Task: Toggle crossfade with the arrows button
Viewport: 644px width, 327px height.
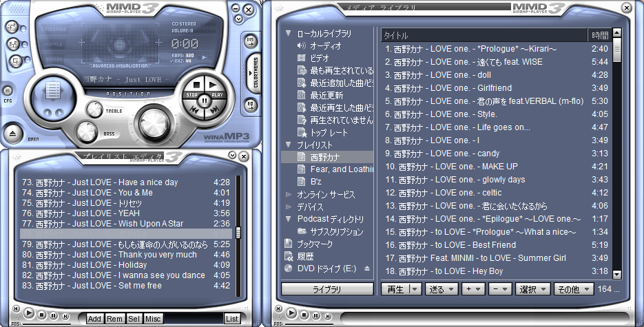Action: pos(12,27)
